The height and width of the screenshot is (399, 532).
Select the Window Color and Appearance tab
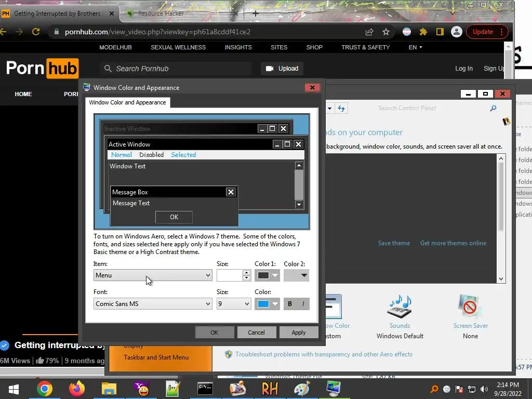tap(128, 102)
